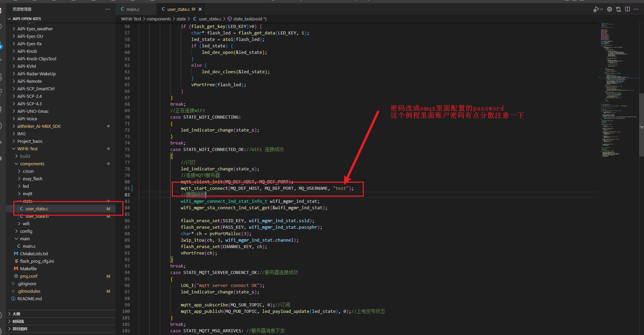Screen dimensions: 644x335
Task: Open the Makefile entry
Action: 61,269
